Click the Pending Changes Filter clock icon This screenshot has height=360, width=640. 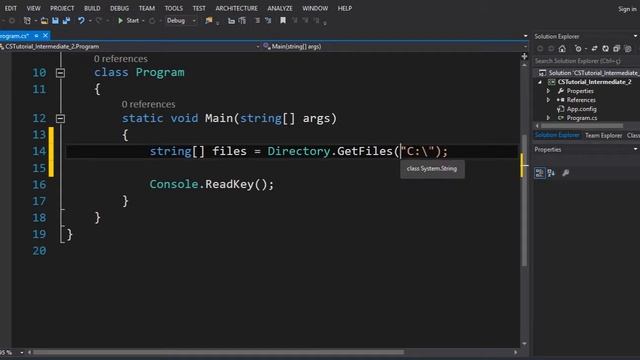(x=578, y=49)
